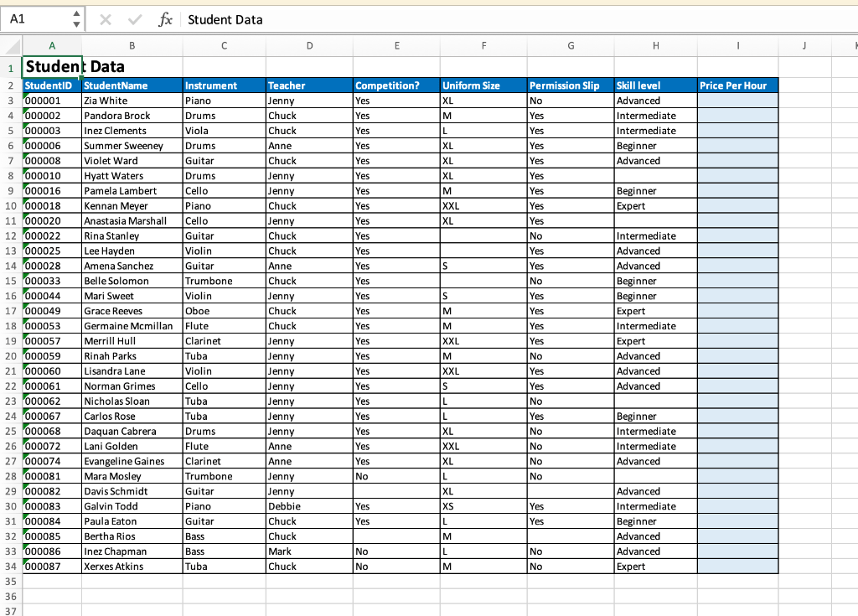Click the light blue price cell in row 3
858x616 pixels.
pos(737,101)
